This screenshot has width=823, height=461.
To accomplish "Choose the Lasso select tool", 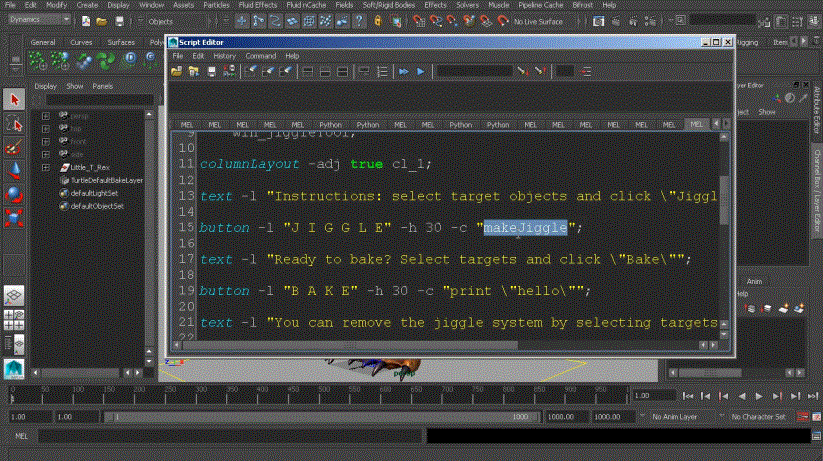I will coord(14,124).
